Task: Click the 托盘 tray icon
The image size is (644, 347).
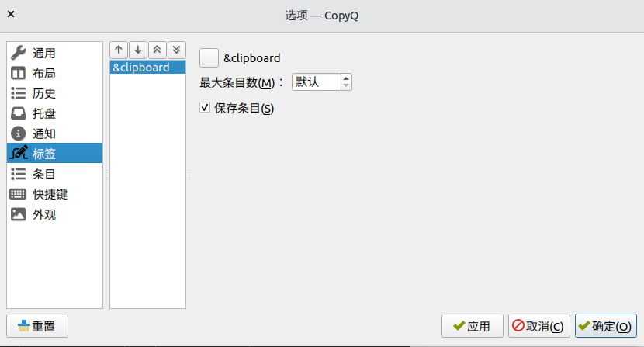Action: point(19,113)
